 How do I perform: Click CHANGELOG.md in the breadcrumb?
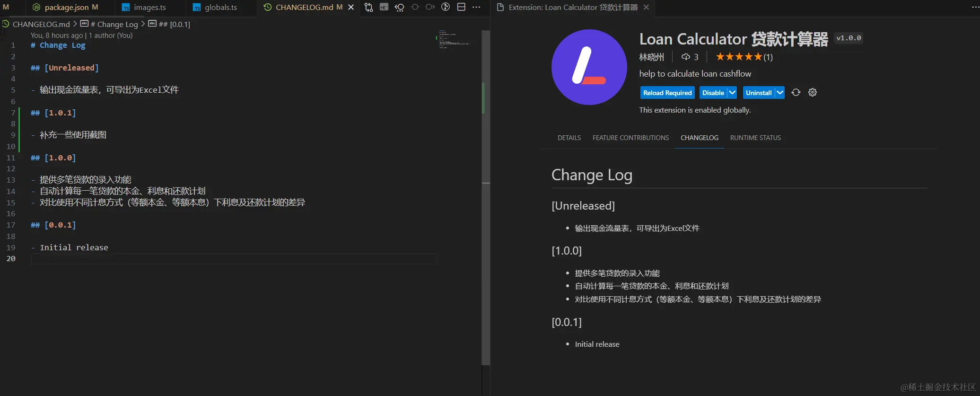[41, 24]
